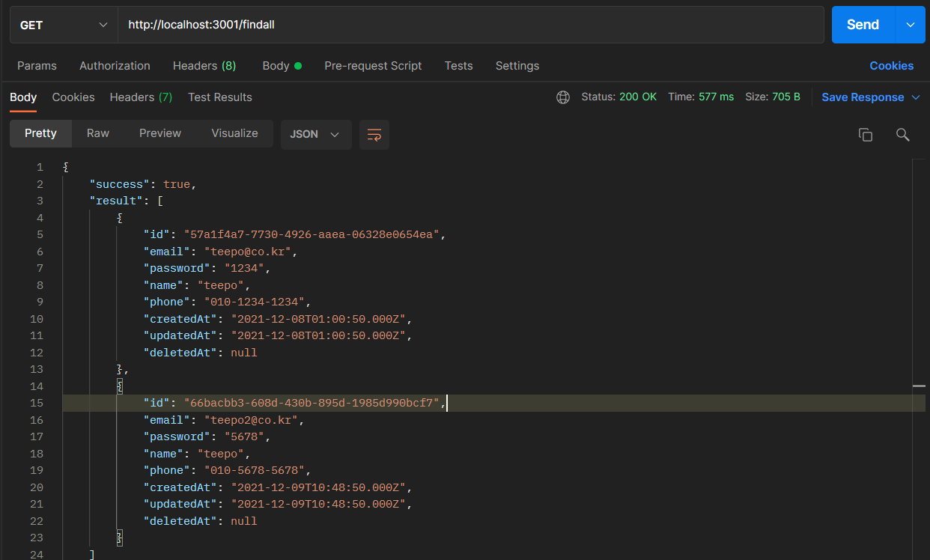Click the Status: 200 OK indicator
930x560 pixels.
(x=619, y=97)
